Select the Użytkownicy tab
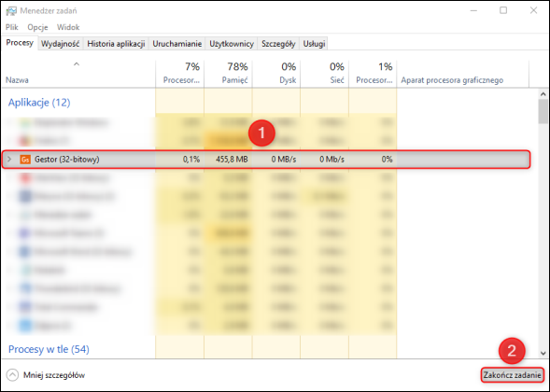The height and width of the screenshot is (392, 550). (x=232, y=44)
